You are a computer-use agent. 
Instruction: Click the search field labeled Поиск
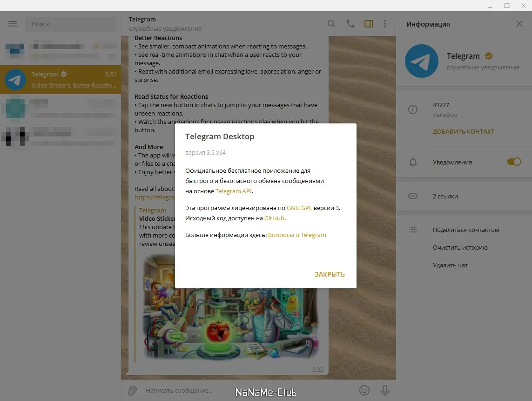tap(71, 24)
